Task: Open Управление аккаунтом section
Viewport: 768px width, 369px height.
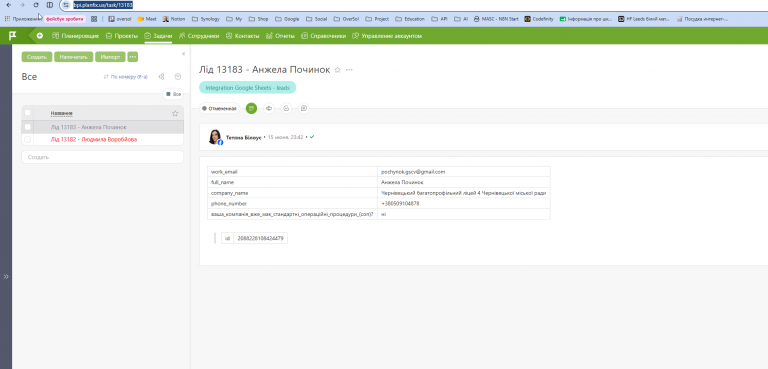Action: (387, 36)
